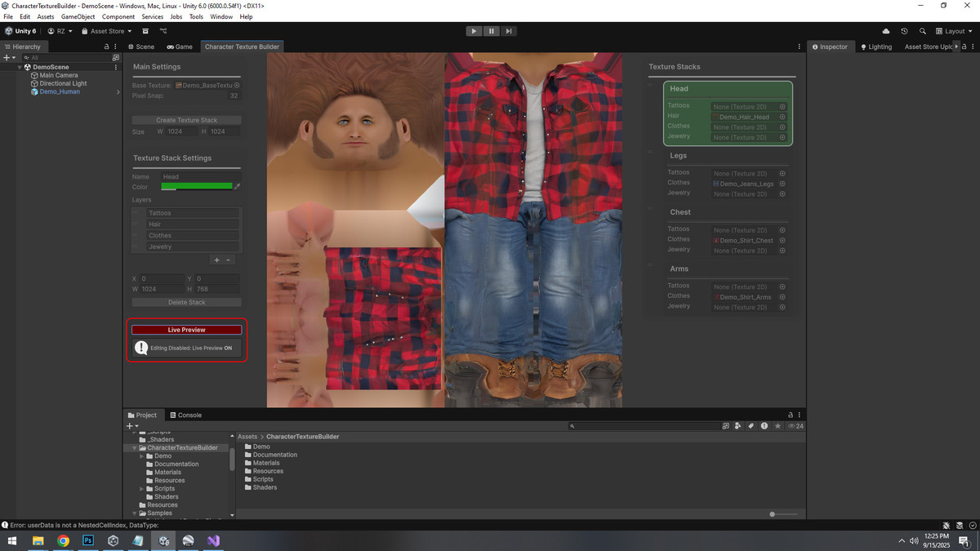Click the version control icon beside Asset Store

(x=163, y=31)
